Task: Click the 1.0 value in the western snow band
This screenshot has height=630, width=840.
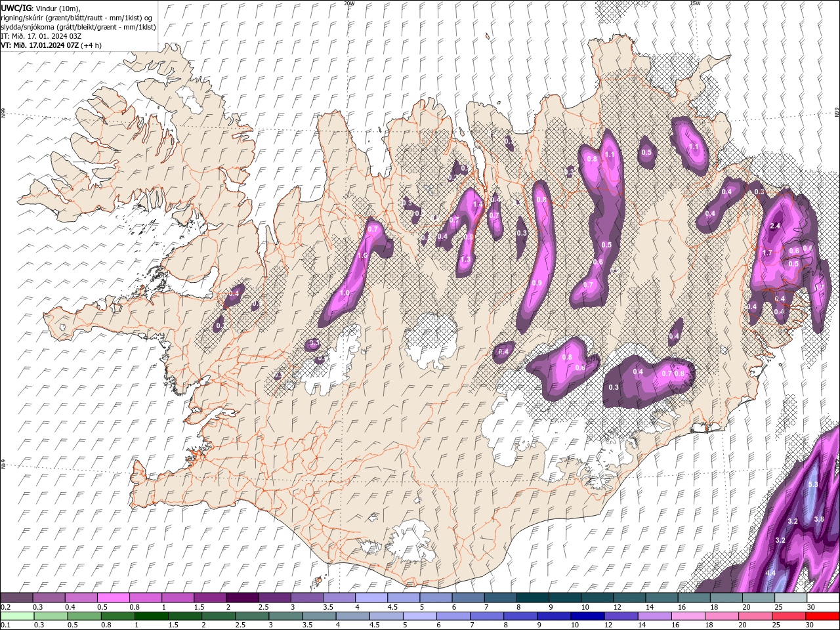Action: pyautogui.click(x=344, y=293)
